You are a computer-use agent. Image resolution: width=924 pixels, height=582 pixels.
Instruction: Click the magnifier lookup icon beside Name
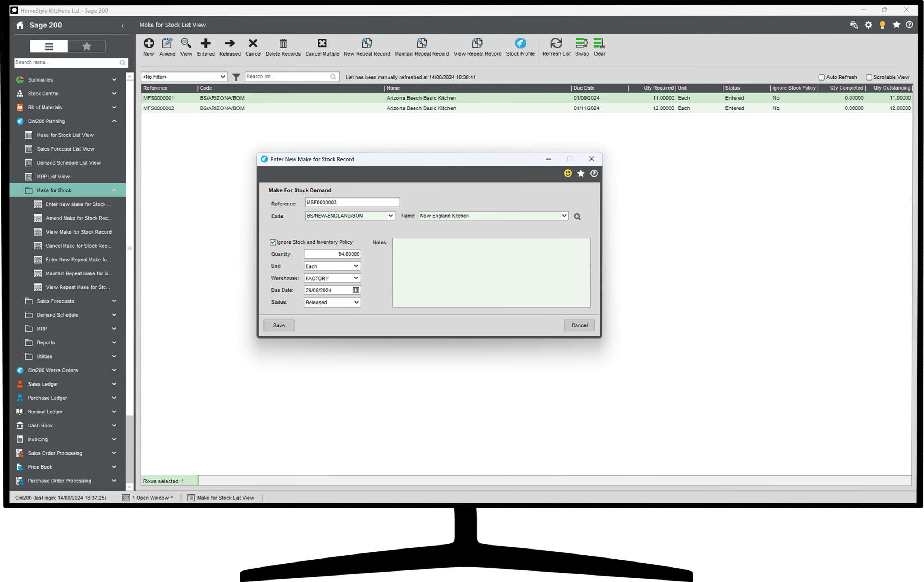click(577, 217)
